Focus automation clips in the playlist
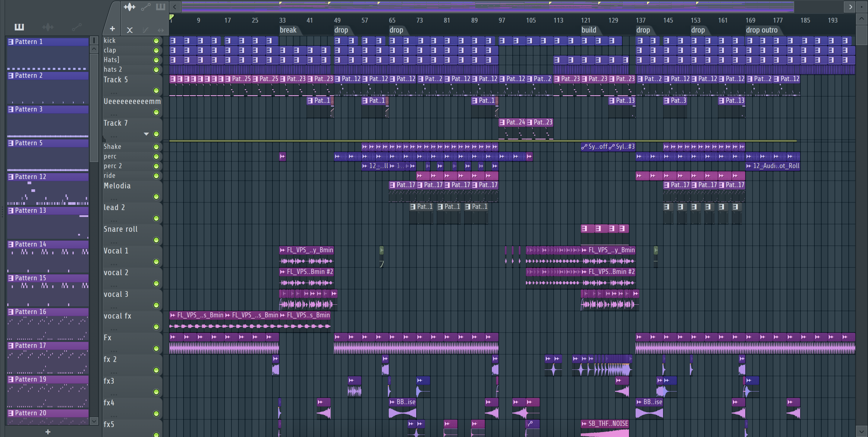The image size is (868, 437). tap(146, 7)
